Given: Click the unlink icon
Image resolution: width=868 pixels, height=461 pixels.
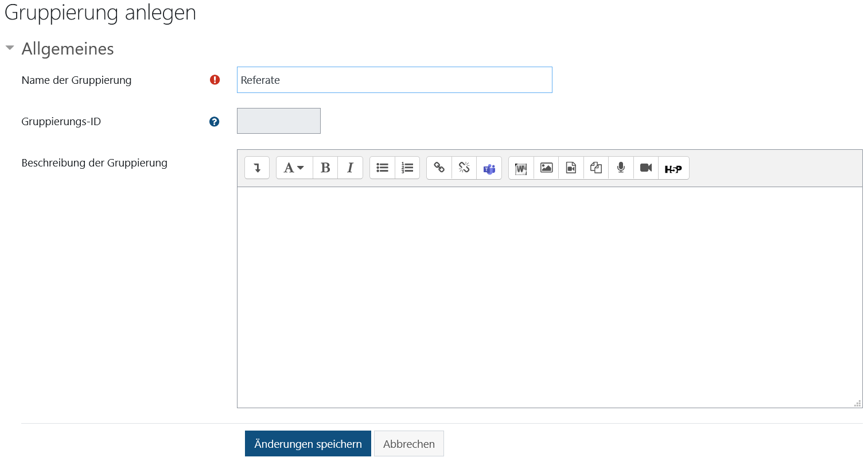Looking at the screenshot, I should tap(464, 168).
